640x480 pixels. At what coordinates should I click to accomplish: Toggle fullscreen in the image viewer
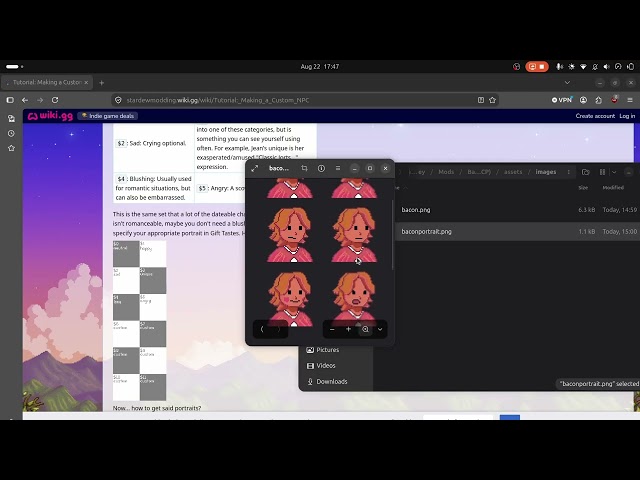(255, 168)
